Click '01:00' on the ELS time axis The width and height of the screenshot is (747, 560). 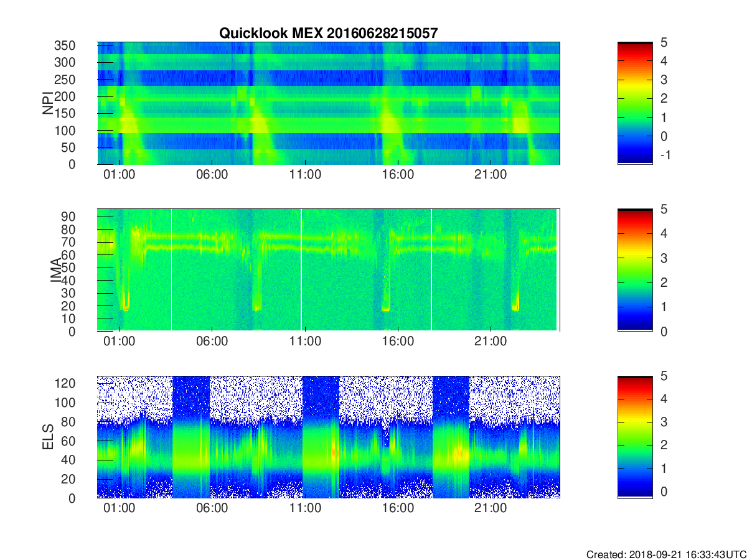pyautogui.click(x=119, y=508)
